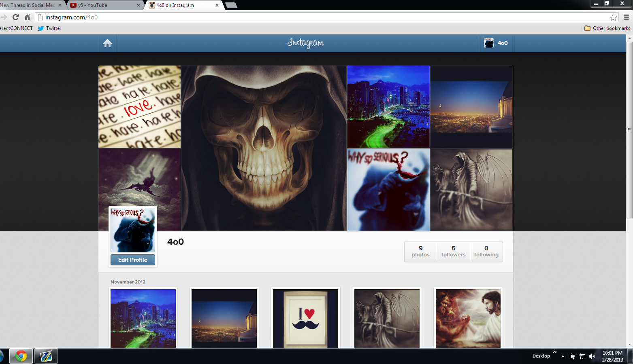Open the large hooded skull collage photo

264,148
